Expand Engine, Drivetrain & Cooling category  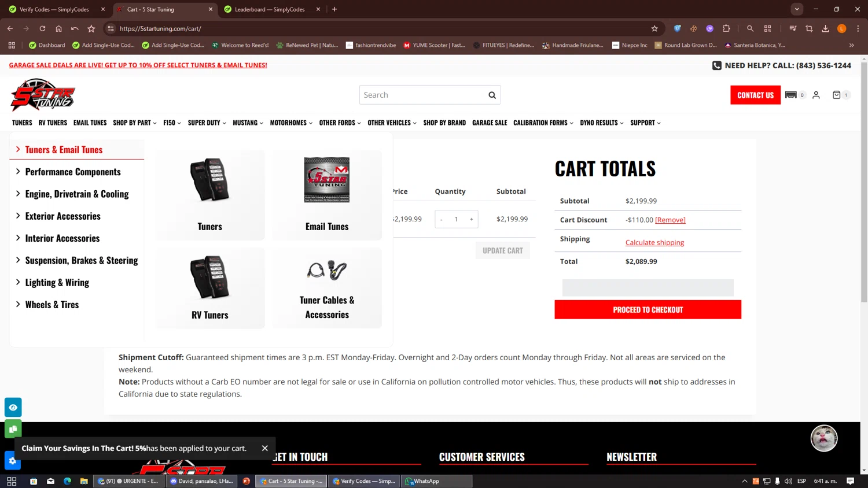click(x=77, y=194)
